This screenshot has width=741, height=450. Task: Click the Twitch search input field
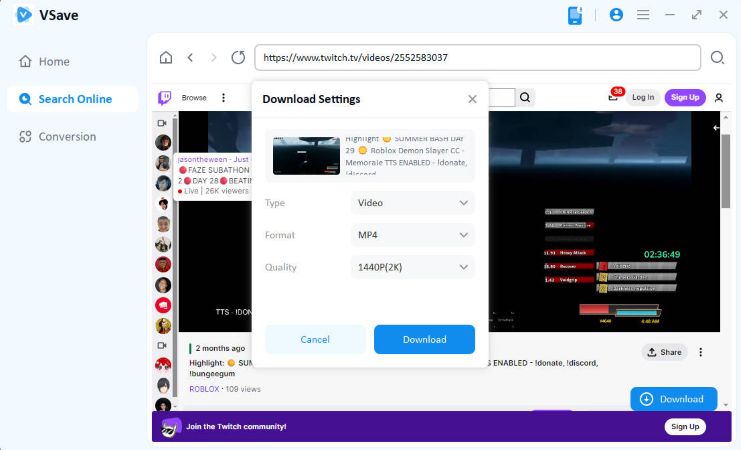pos(501,97)
